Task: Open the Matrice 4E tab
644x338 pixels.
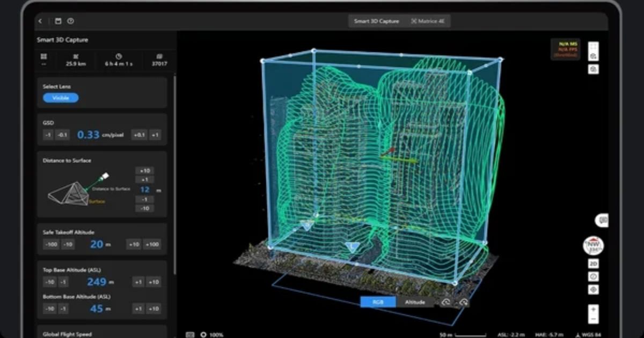Action: point(428,21)
